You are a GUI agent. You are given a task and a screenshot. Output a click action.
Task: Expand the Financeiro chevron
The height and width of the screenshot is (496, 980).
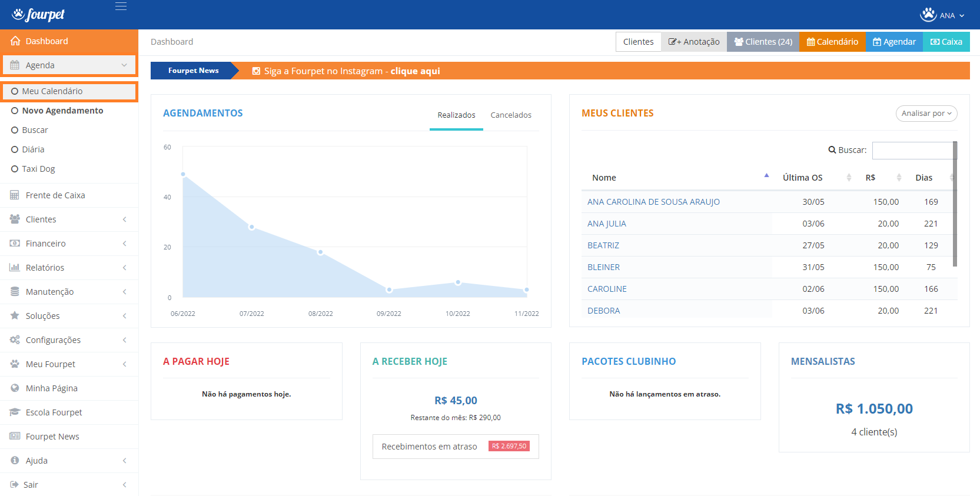point(125,244)
